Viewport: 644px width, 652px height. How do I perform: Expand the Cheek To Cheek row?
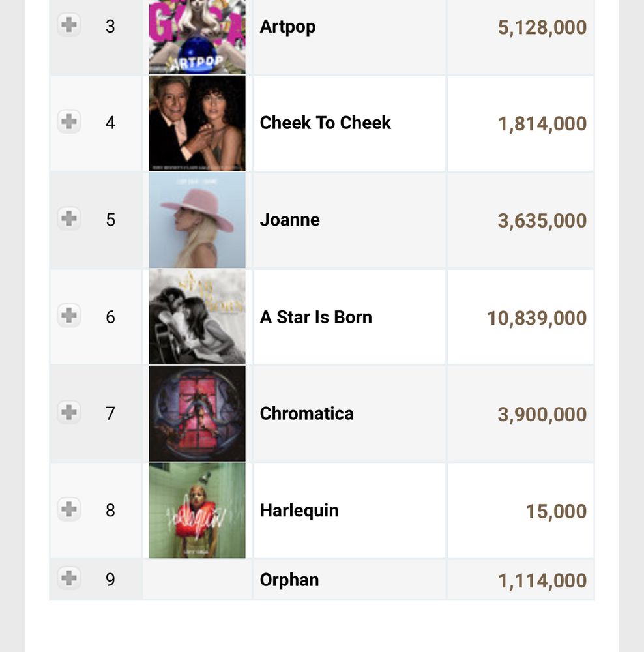(69, 121)
